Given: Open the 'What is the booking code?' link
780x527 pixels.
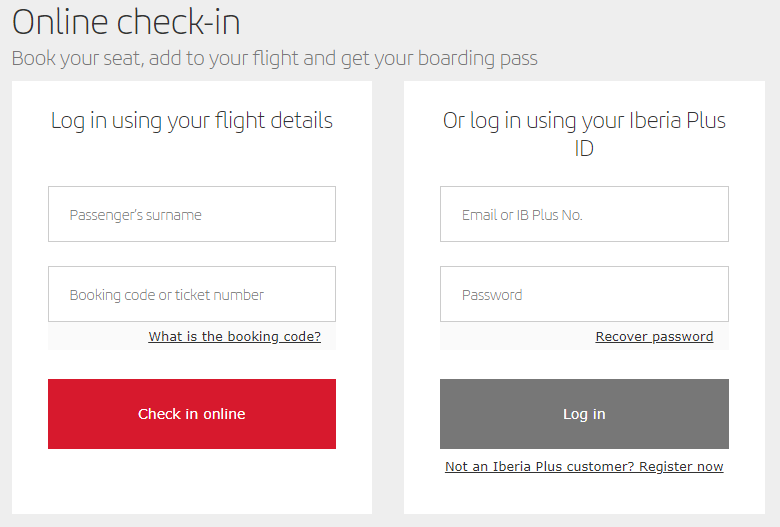Looking at the screenshot, I should point(234,337).
